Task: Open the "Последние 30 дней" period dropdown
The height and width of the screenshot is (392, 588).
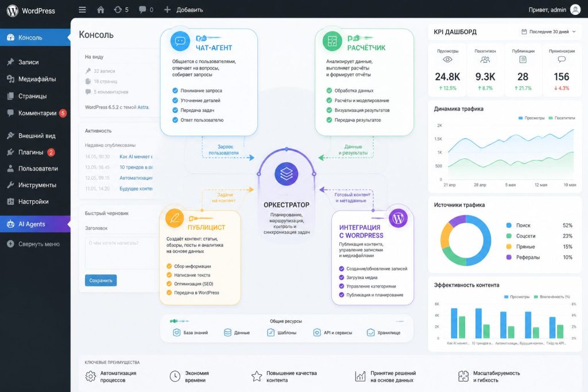Action: [548, 32]
